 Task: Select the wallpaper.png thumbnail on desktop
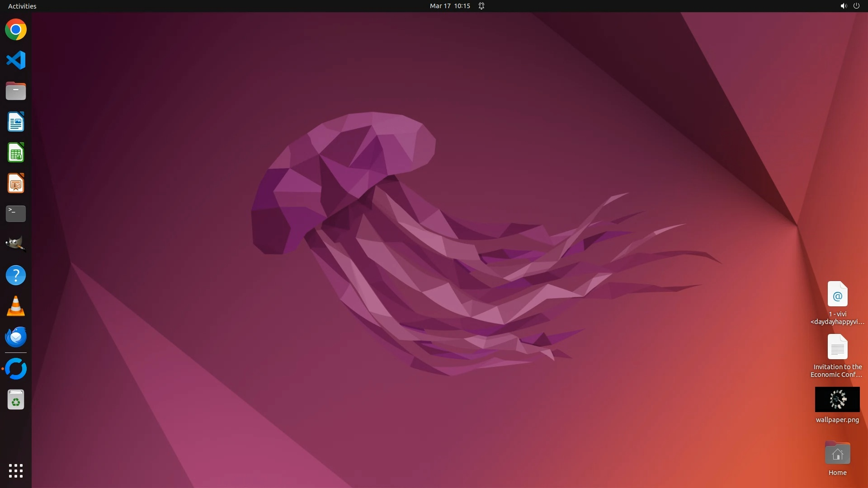[837, 399]
